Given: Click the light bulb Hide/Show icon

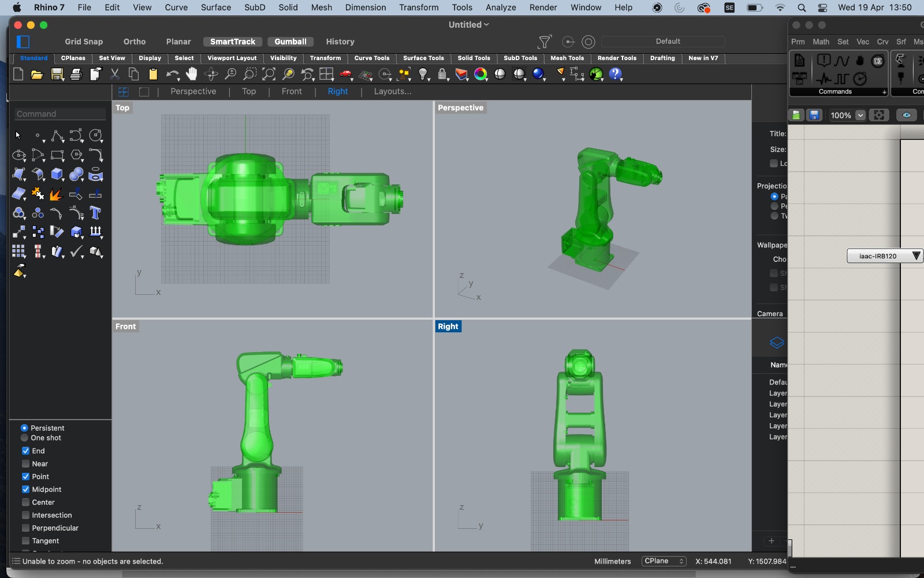Looking at the screenshot, I should click(424, 74).
